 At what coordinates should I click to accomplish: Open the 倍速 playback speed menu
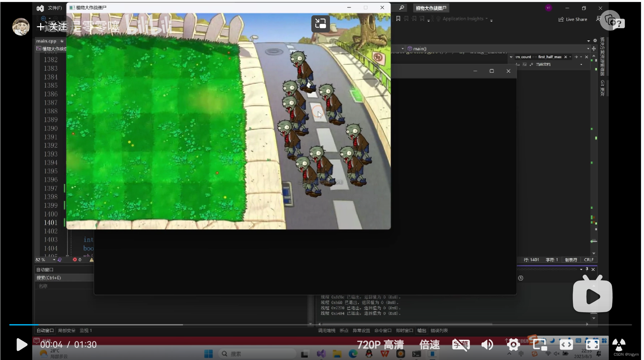(429, 344)
